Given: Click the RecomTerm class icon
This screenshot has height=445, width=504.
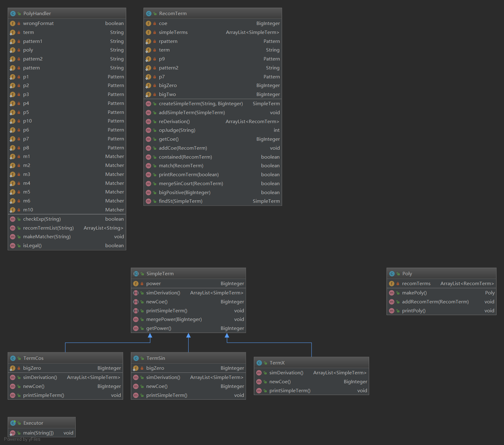Looking at the screenshot, I should 148,14.
